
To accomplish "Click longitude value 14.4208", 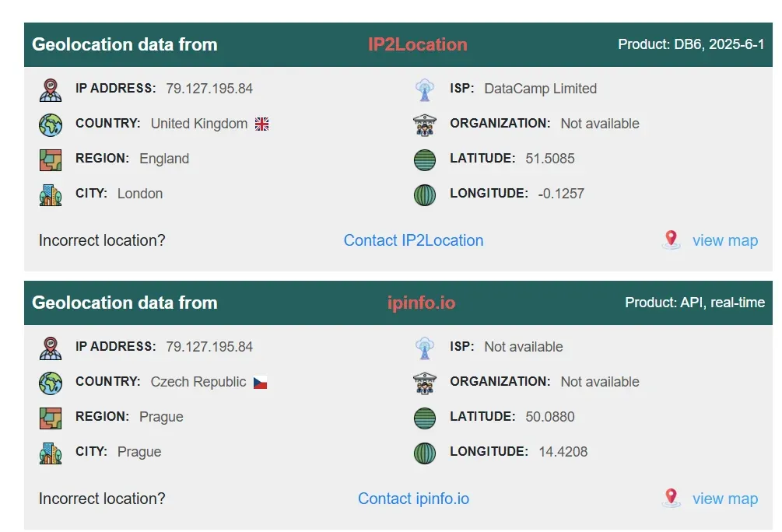I will point(563,452).
